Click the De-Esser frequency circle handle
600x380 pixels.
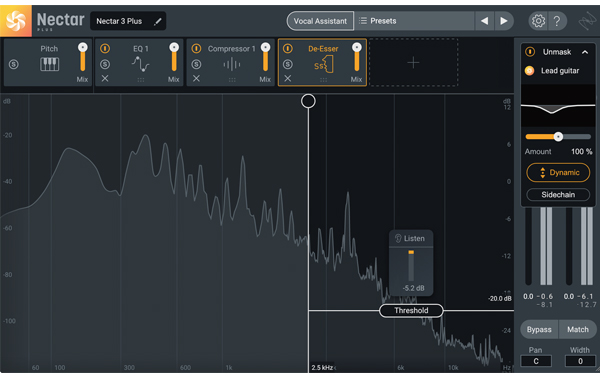(308, 101)
